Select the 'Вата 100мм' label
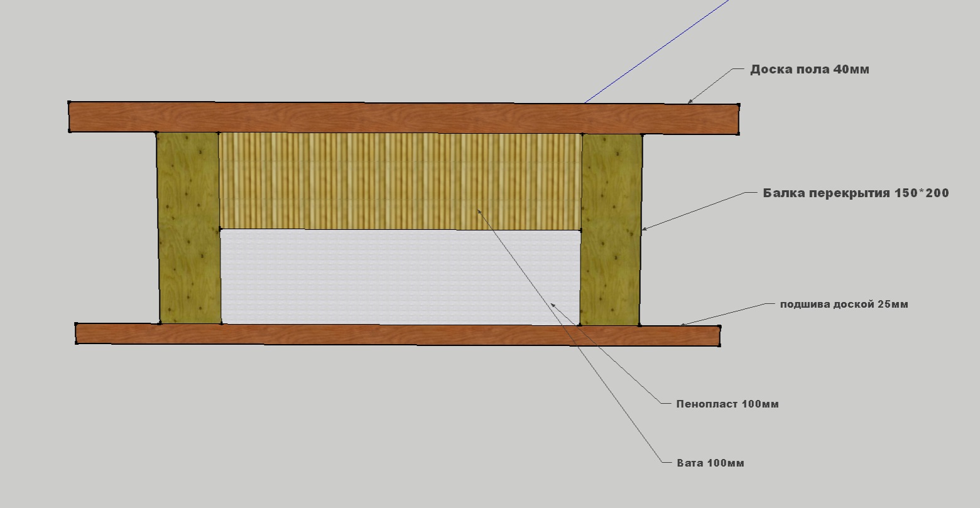The width and height of the screenshot is (980, 508). (x=710, y=463)
